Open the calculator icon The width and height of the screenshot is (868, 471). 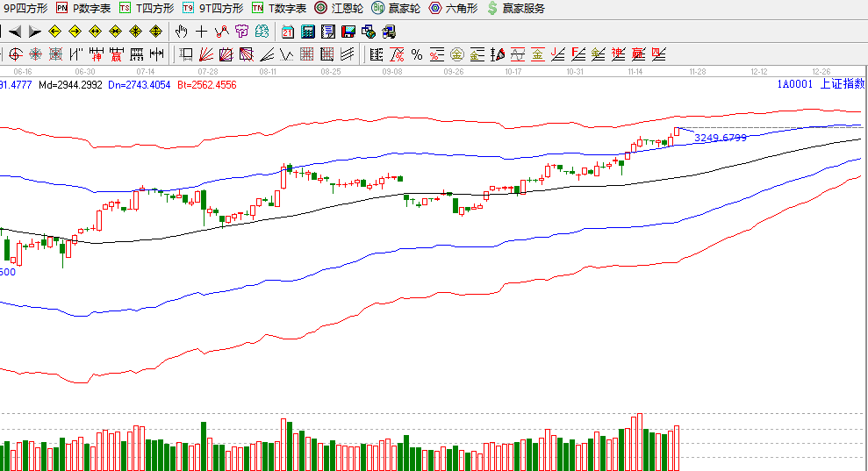pos(308,32)
